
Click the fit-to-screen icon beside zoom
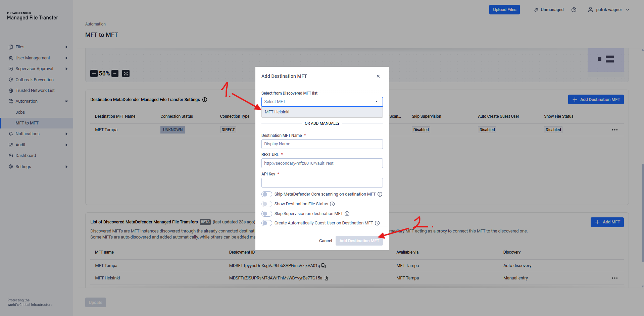[126, 73]
